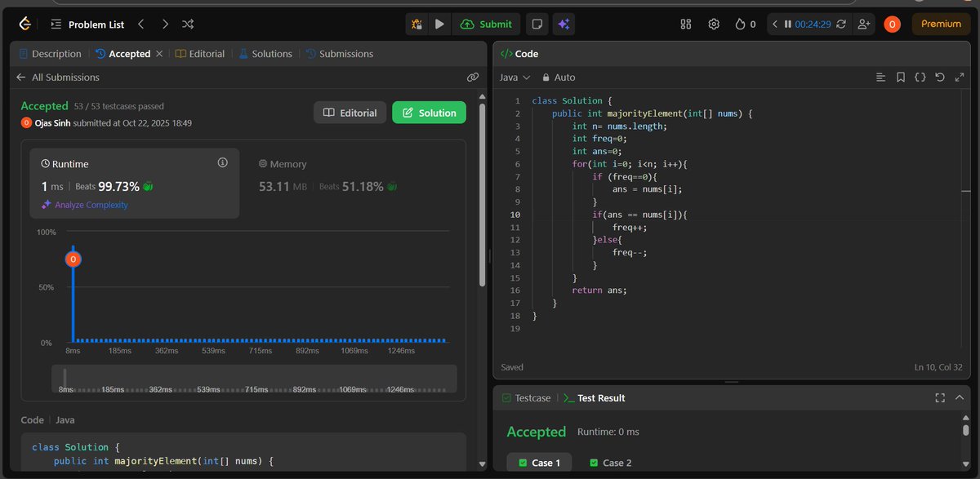Screen dimensions: 980x479
Task: Click the runtime distribution range slider
Action: tap(254, 379)
